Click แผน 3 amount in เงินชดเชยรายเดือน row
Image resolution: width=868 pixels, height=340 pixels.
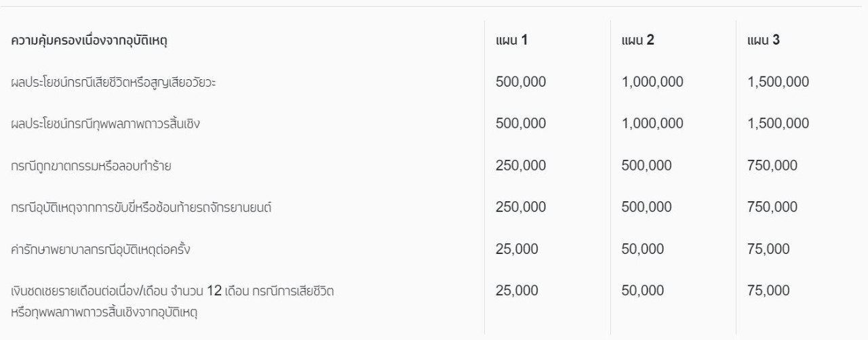coord(768,291)
